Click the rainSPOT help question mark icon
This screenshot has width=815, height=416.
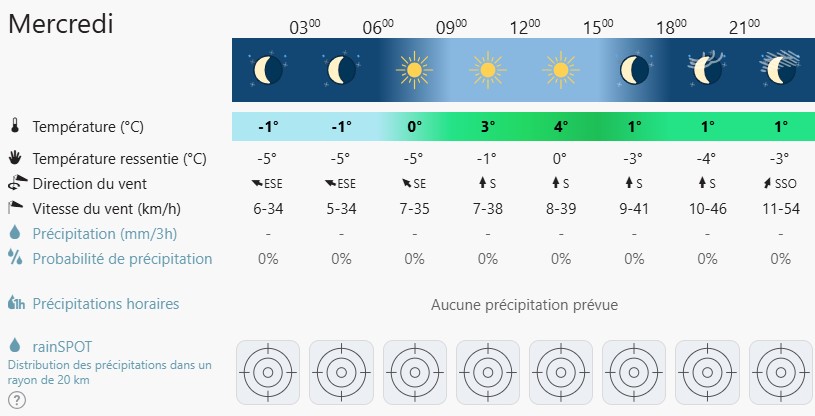[17, 400]
